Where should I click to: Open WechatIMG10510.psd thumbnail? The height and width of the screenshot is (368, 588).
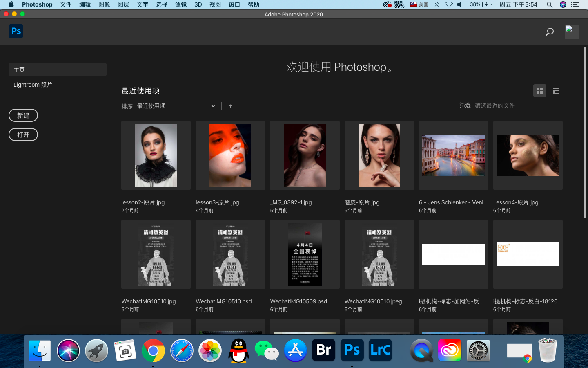click(x=230, y=254)
